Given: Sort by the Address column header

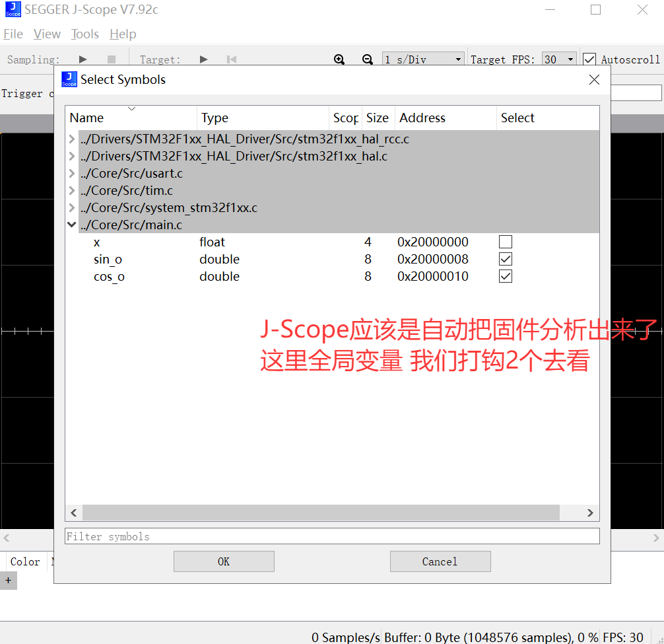Looking at the screenshot, I should pyautogui.click(x=446, y=118).
